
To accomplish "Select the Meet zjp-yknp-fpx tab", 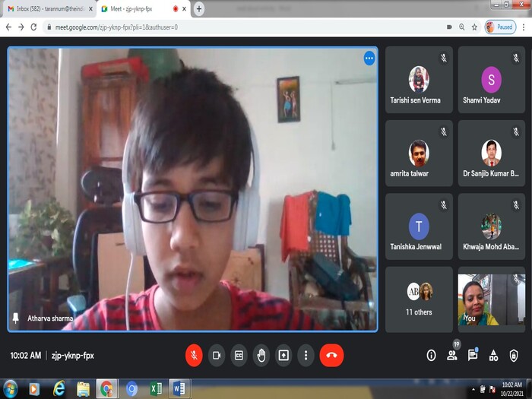I will point(143,9).
